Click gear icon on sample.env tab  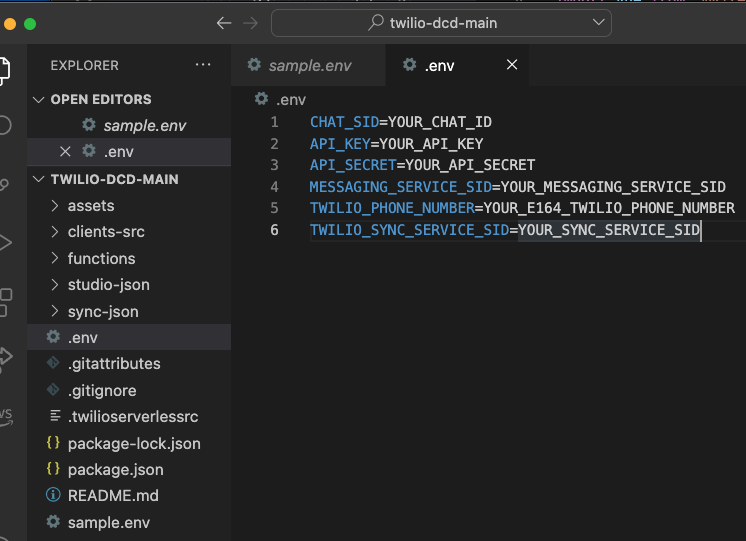pos(255,65)
